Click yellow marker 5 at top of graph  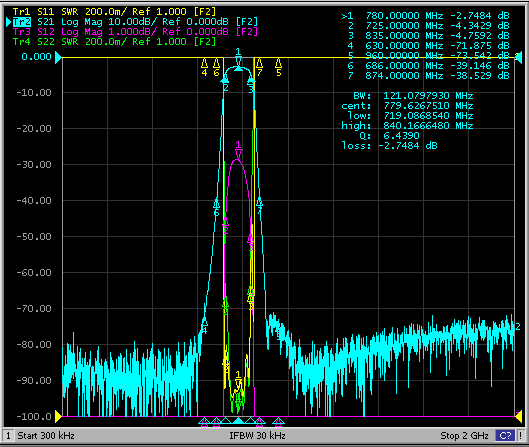278,67
